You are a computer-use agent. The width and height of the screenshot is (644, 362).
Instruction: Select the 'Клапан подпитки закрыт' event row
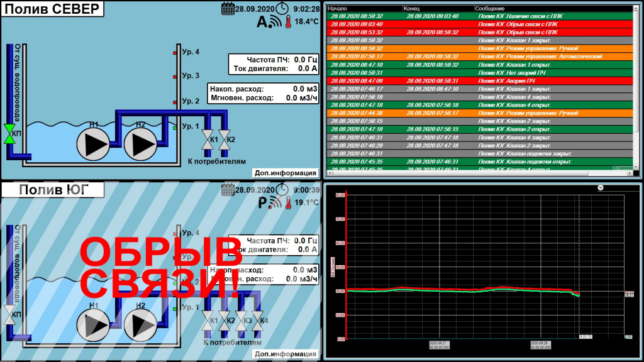coord(480,153)
